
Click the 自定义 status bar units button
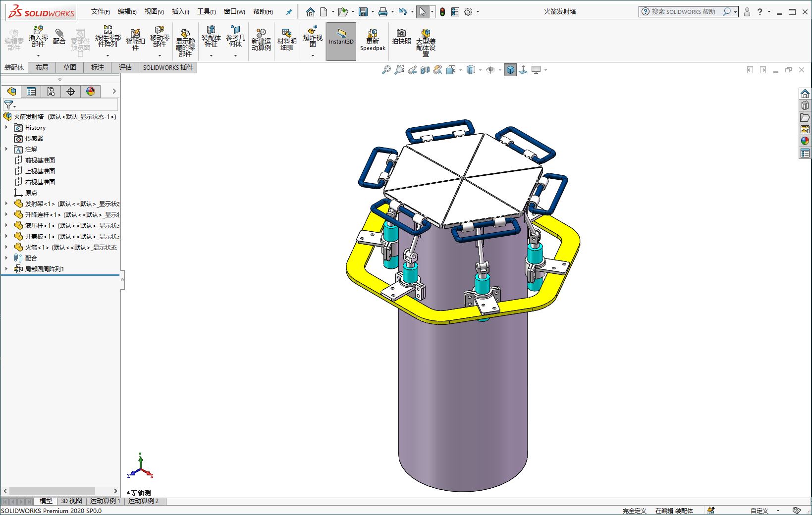[759, 511]
